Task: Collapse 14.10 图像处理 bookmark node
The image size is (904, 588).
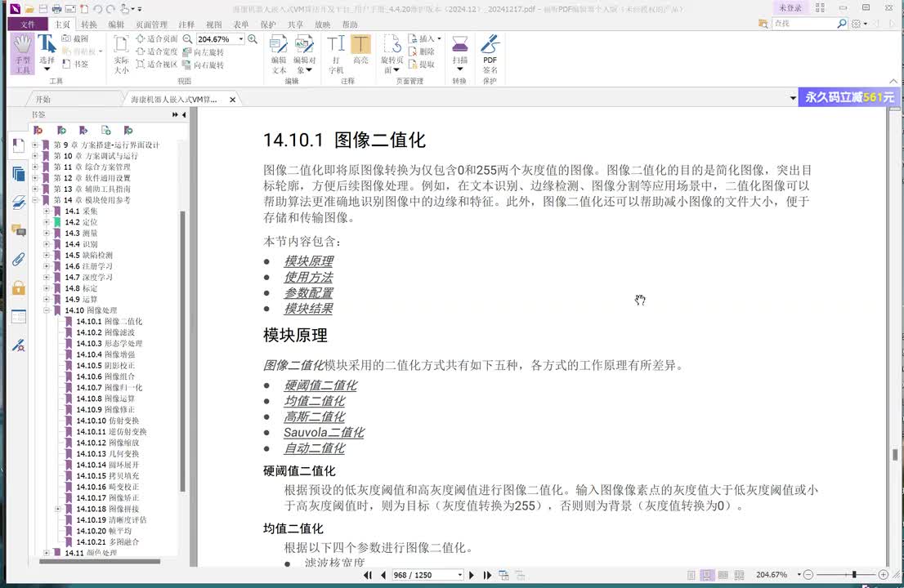Action: point(47,310)
